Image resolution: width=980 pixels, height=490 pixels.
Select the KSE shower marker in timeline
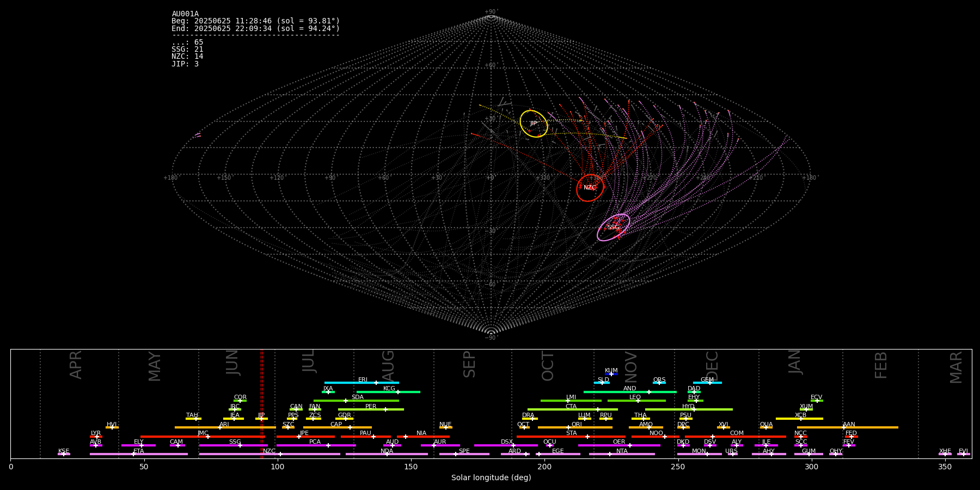(64, 454)
